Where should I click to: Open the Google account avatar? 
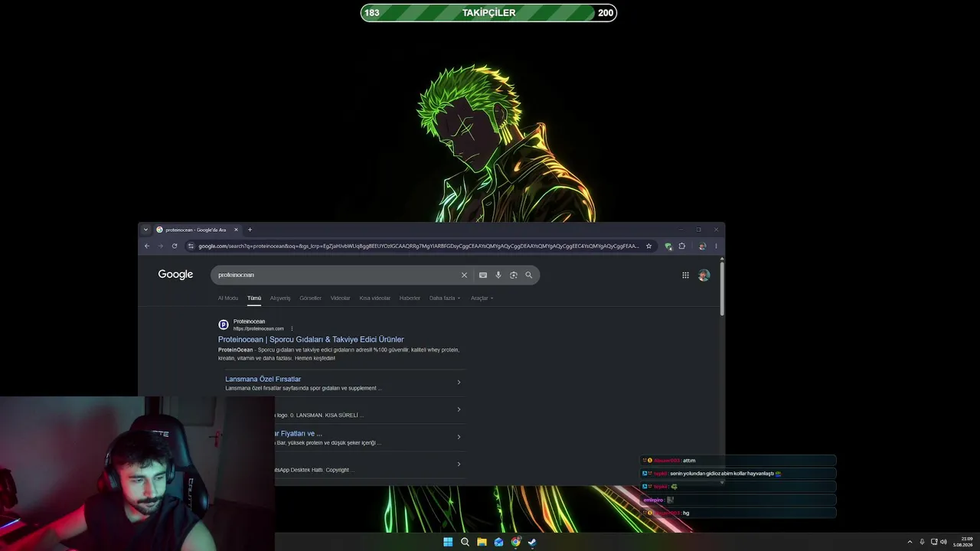click(x=704, y=275)
